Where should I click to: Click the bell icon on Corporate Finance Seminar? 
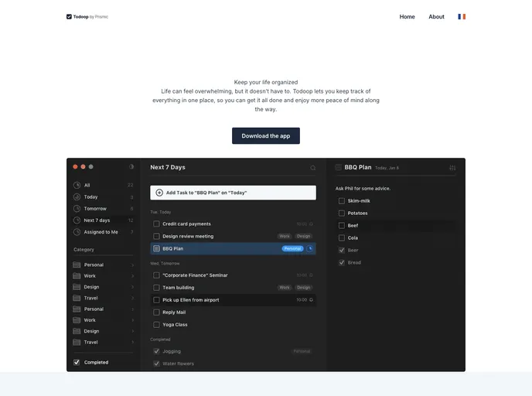pyautogui.click(x=311, y=275)
